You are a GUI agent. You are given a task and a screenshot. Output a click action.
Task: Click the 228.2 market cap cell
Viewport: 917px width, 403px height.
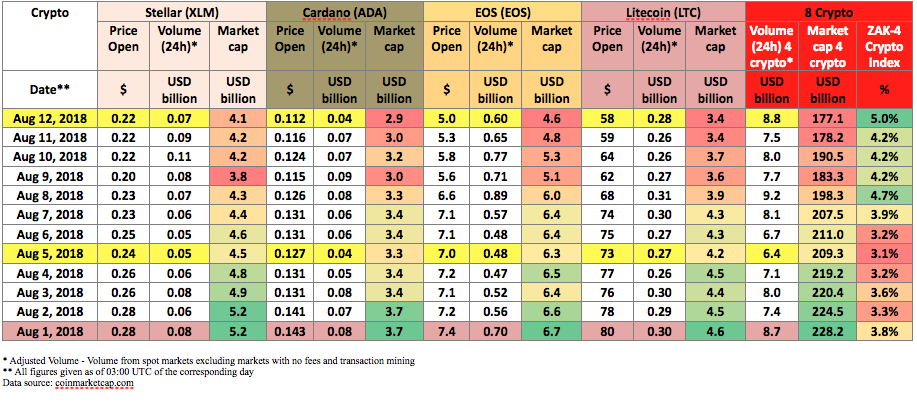[x=828, y=331]
